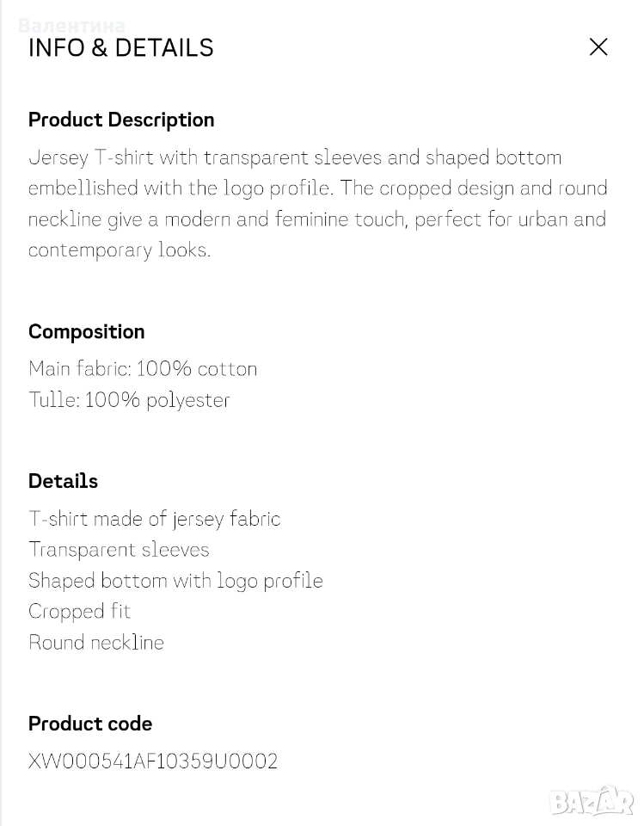Click the line starting 'neckline give a modern'
Viewport: 644px width, 826px height.
(x=316, y=219)
